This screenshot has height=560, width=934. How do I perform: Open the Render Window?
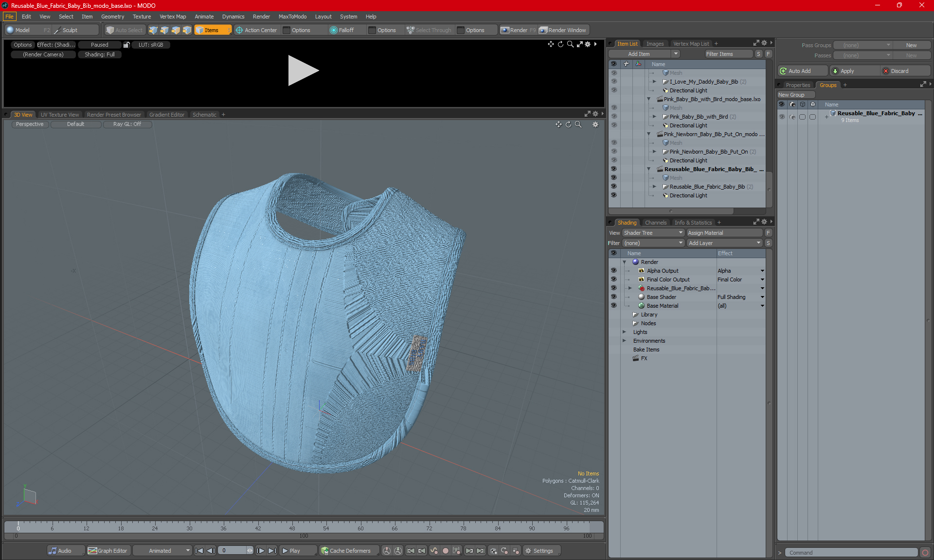pyautogui.click(x=563, y=30)
